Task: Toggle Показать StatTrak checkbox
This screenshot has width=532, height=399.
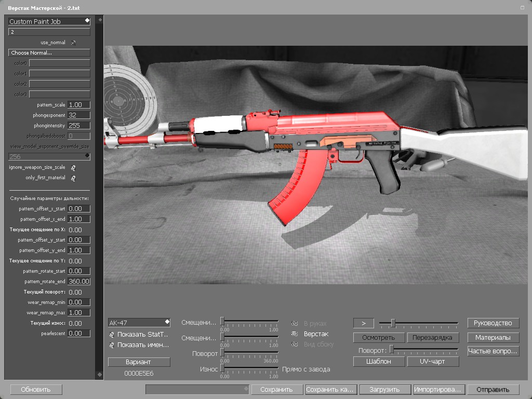Action: 112,335
